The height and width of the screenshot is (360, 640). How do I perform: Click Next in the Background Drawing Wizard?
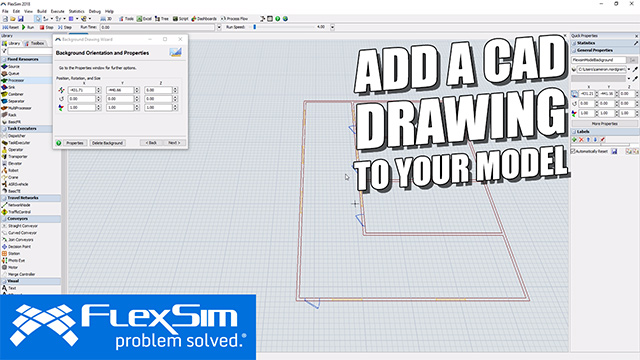pos(174,143)
